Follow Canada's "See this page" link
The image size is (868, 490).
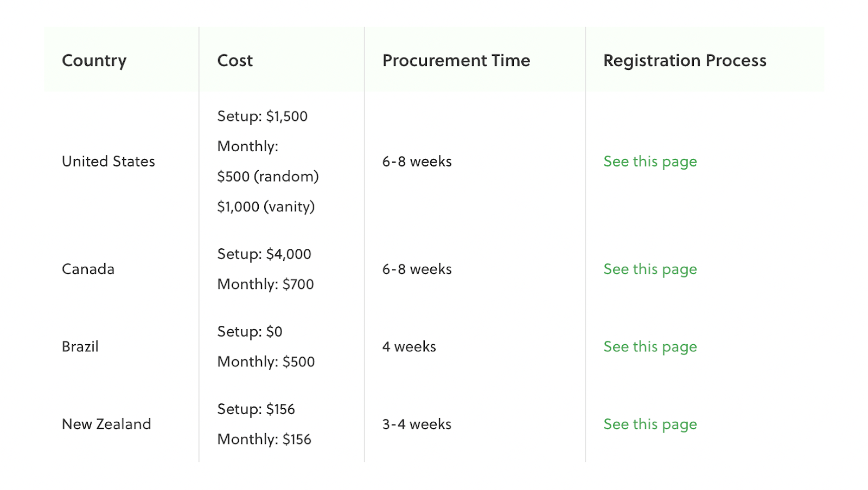point(650,269)
